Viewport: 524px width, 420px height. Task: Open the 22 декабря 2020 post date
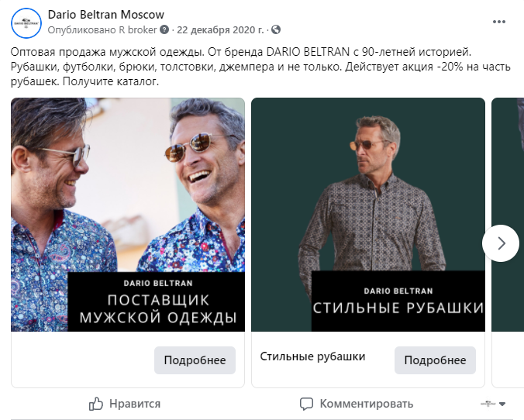click(x=220, y=30)
